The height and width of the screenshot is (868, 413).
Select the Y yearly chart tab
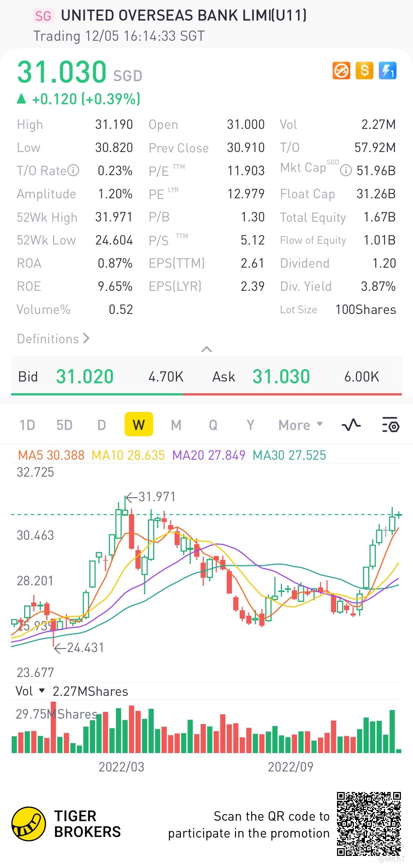pos(250,425)
